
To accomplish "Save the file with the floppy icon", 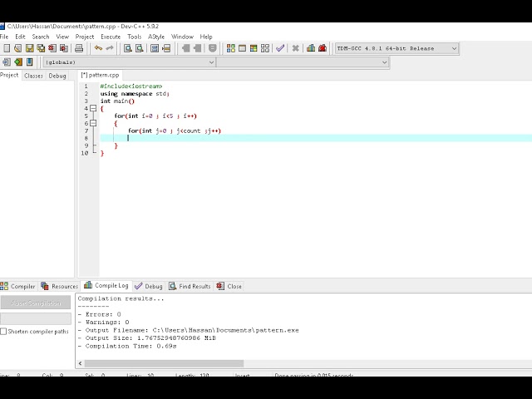I will pyautogui.click(x=30, y=48).
